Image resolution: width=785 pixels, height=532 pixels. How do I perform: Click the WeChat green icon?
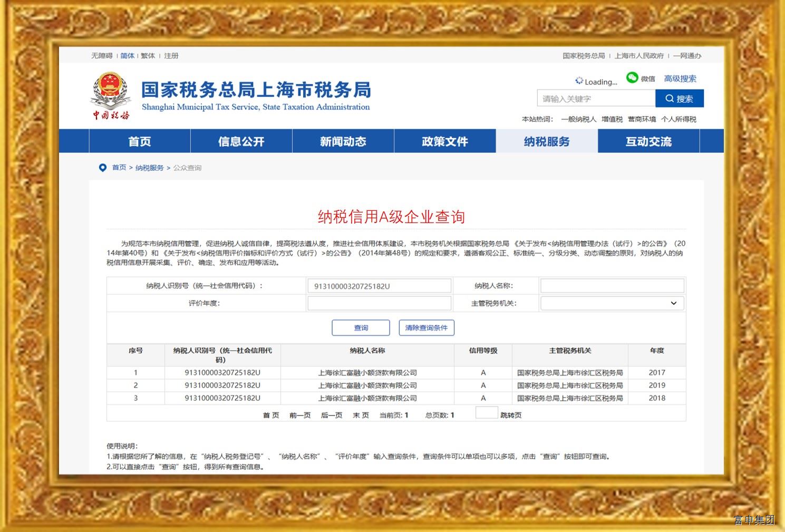coord(632,78)
